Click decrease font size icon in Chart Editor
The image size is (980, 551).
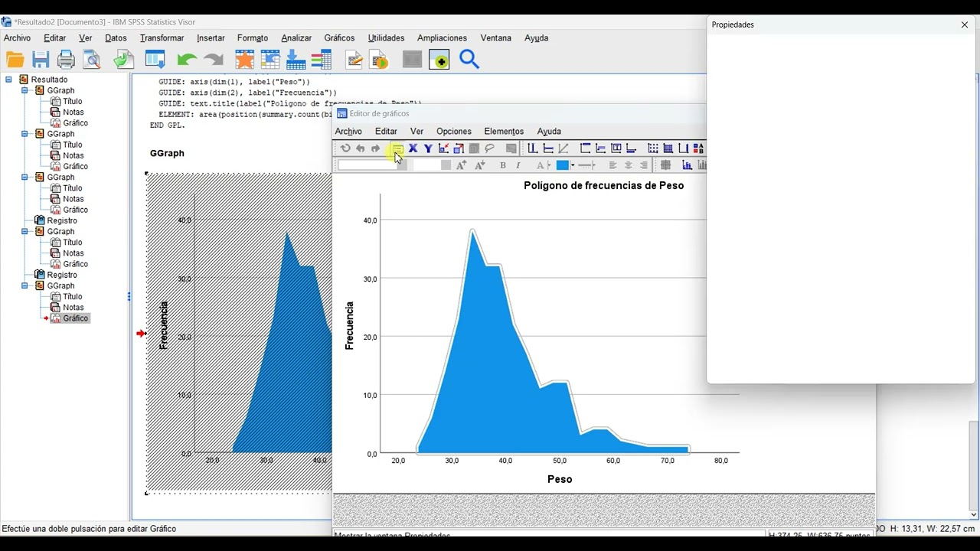tap(479, 165)
